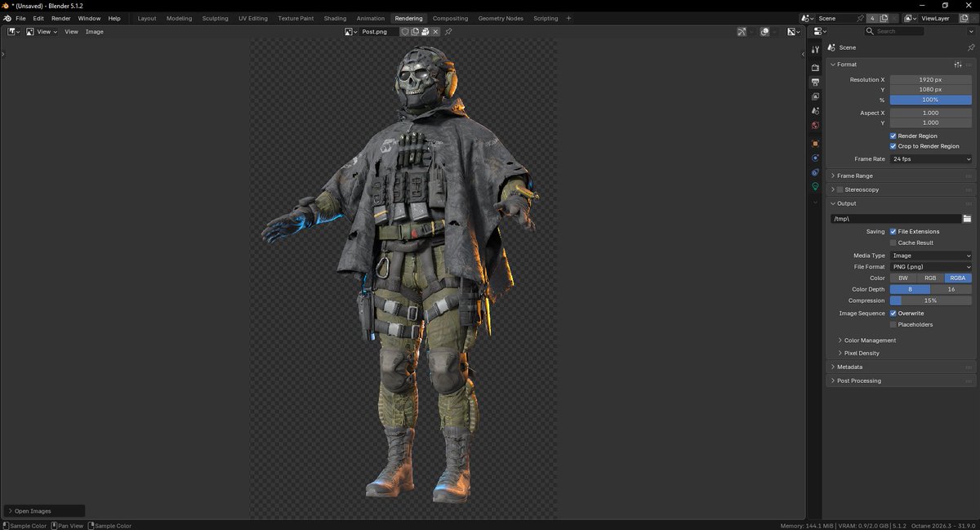This screenshot has width=980, height=530.
Task: Open the Object Data properties tab
Action: tap(815, 187)
